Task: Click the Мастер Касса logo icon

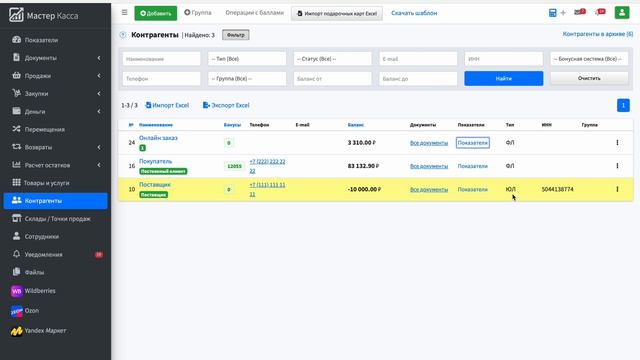Action: click(x=16, y=15)
